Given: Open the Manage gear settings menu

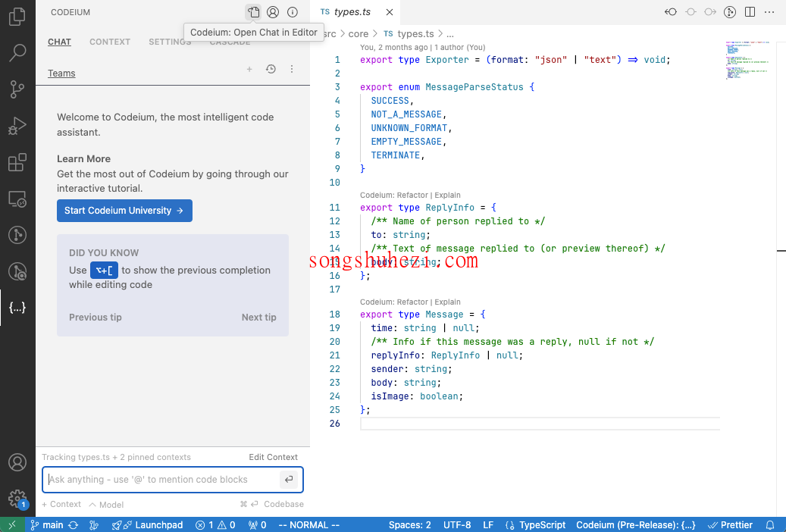Looking at the screenshot, I should (x=17, y=499).
